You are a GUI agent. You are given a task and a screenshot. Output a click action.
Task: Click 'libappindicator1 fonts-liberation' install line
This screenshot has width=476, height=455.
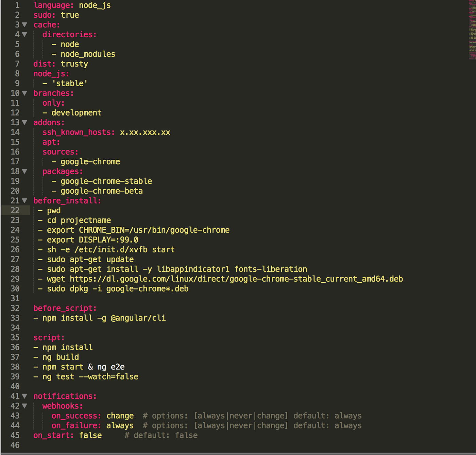pyautogui.click(x=177, y=269)
